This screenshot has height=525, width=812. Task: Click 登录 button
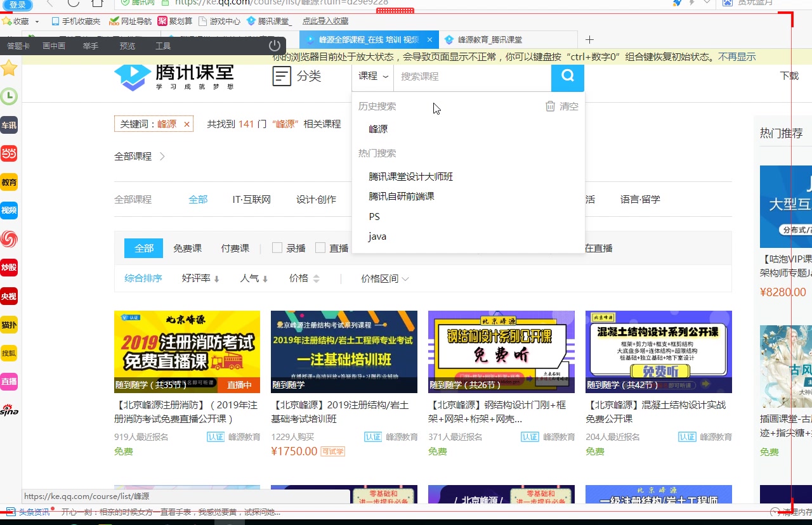point(17,4)
